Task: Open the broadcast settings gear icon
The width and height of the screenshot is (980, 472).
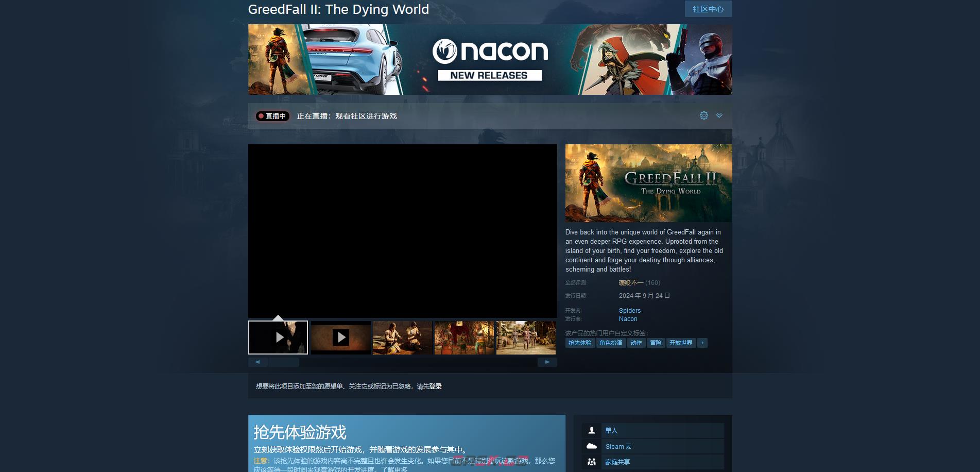Action: 704,115
